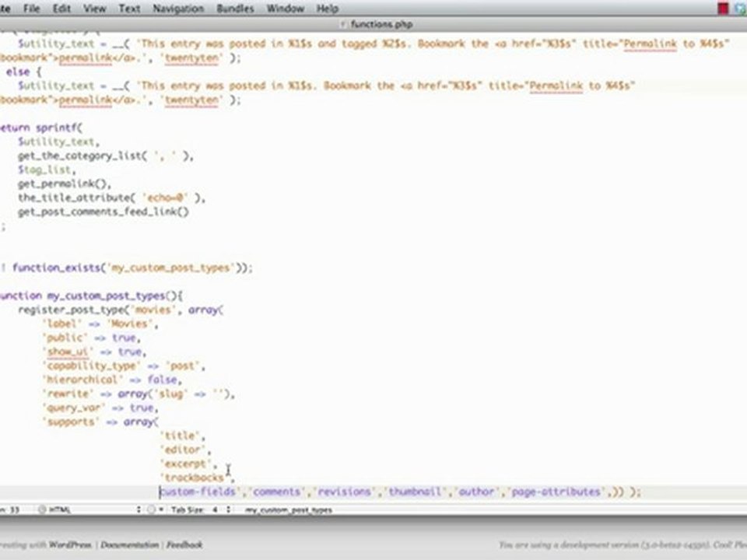Screen dimensions: 747x560
Task: Click the $utility_text, sprintf argument line
Action: 58,142
